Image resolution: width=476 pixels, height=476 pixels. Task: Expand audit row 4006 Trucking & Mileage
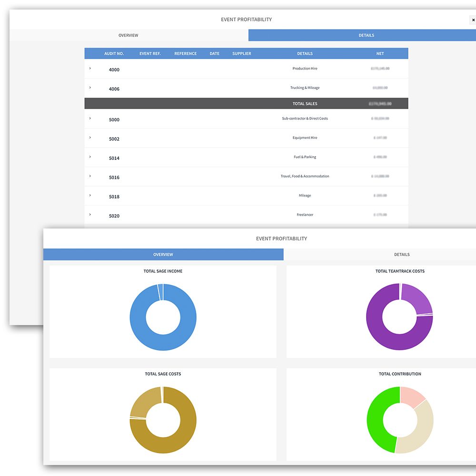(90, 88)
